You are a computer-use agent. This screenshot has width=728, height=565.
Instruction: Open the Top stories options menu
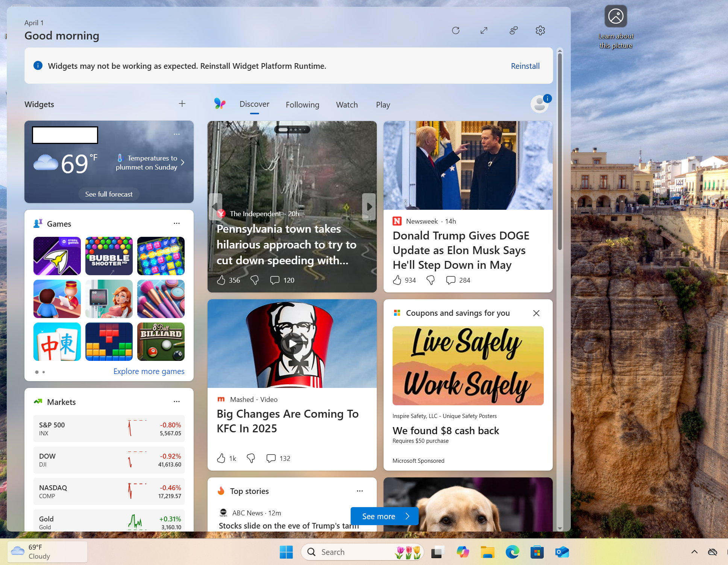(x=360, y=491)
